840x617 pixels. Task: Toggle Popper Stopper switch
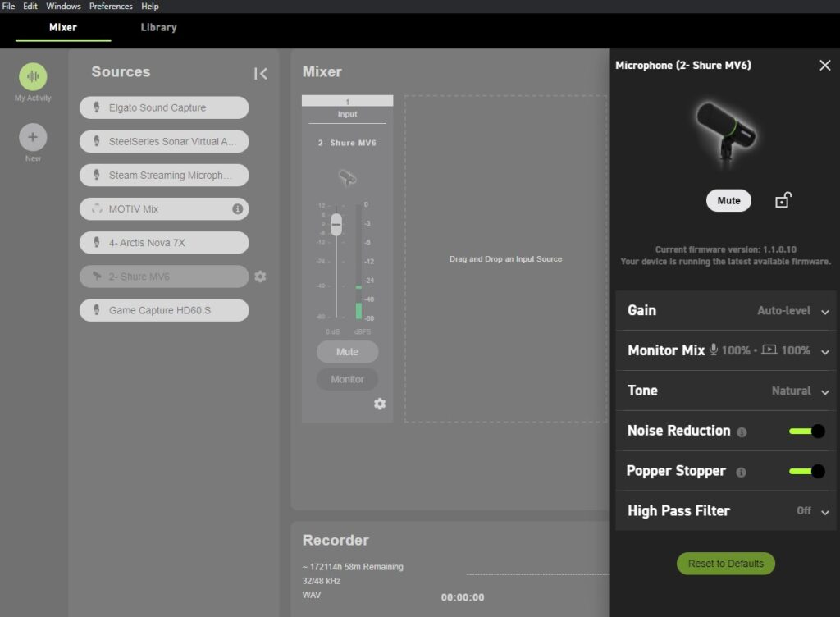click(807, 471)
